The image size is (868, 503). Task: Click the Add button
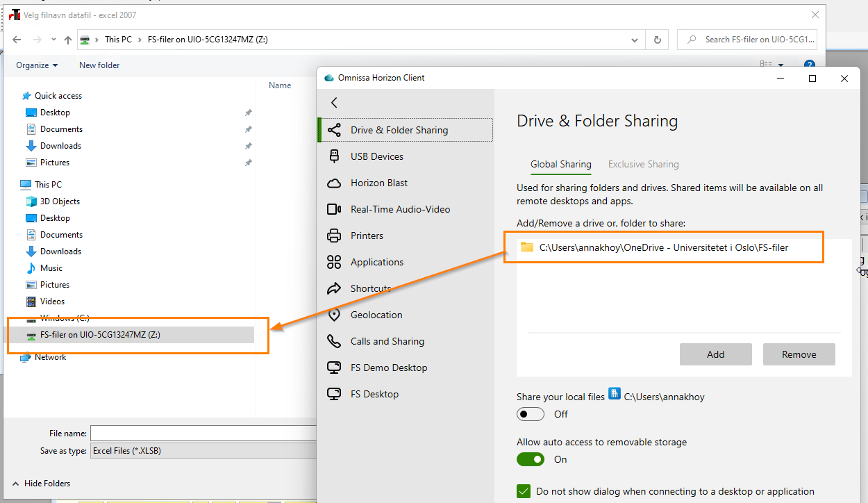716,354
